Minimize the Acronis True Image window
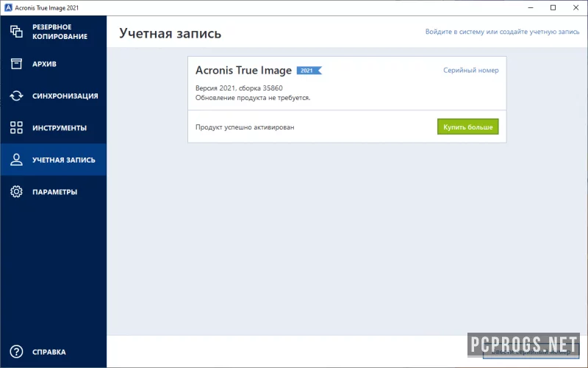588x368 pixels. [x=530, y=7]
